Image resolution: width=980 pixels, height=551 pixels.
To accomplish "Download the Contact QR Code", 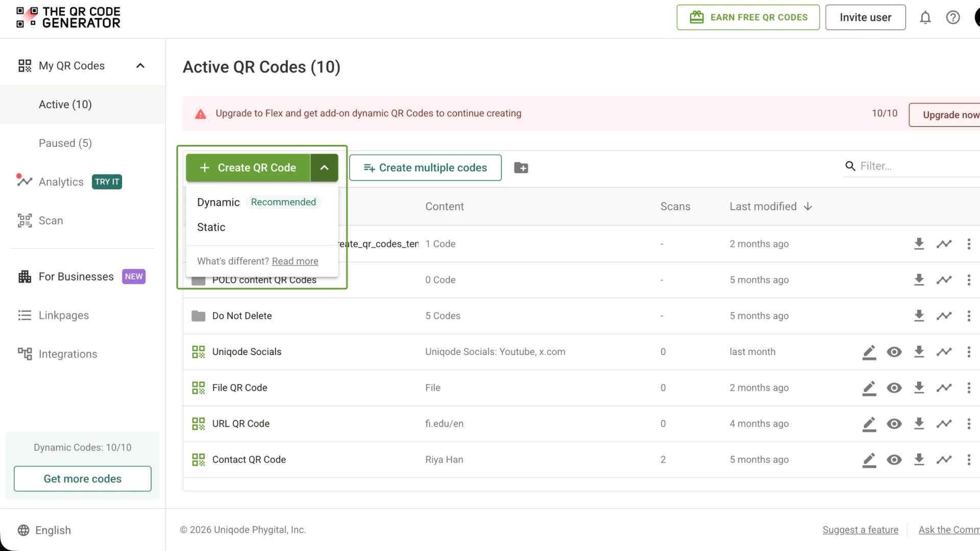I will (x=919, y=460).
